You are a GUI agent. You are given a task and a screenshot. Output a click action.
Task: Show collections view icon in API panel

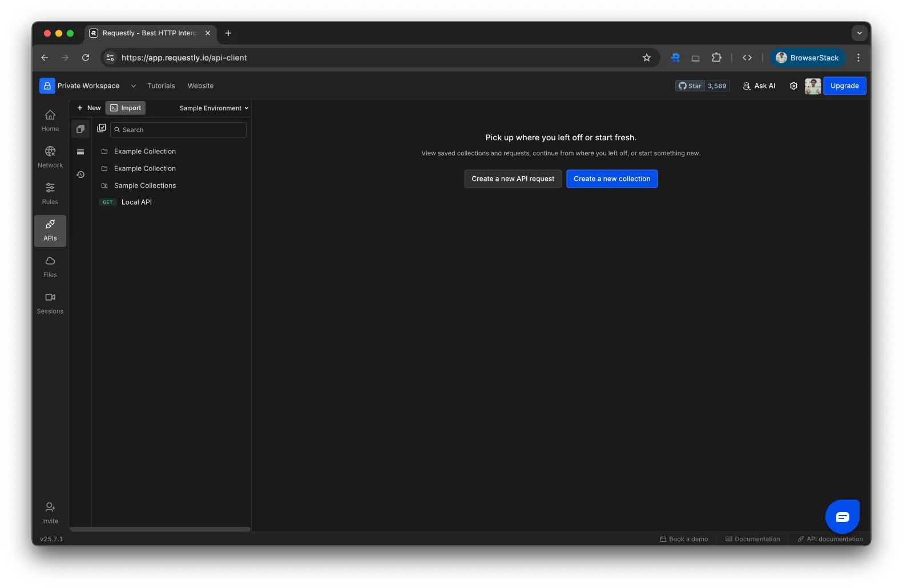point(80,129)
